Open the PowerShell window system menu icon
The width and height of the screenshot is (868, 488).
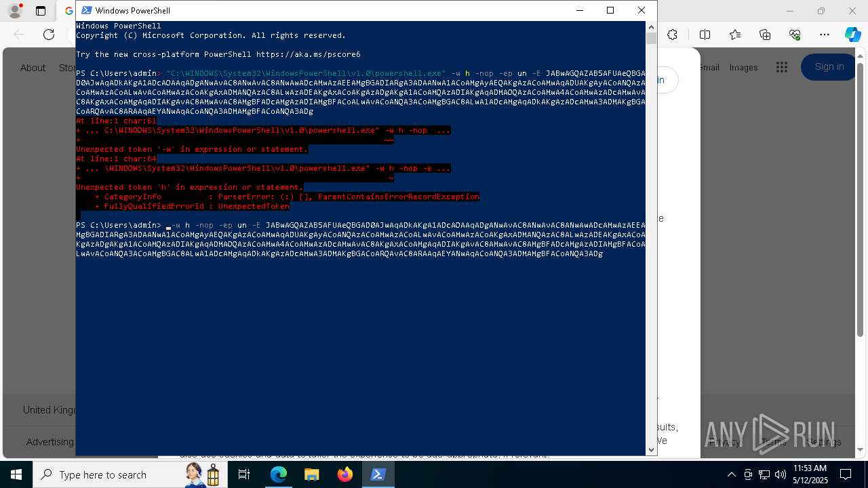[87, 10]
